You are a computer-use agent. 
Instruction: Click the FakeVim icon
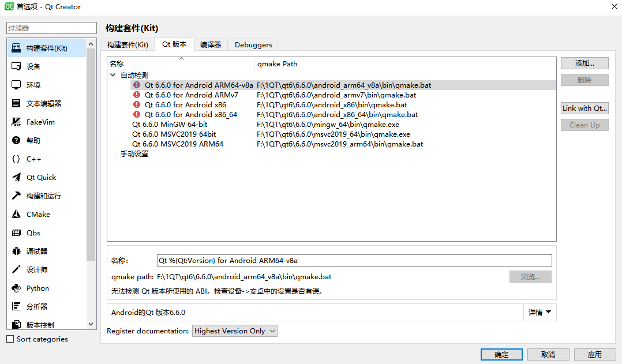[x=16, y=122]
